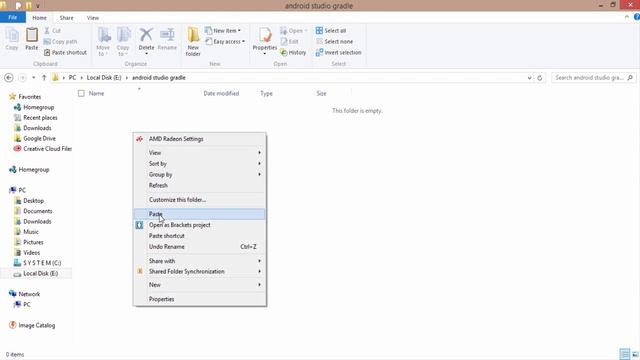The height and width of the screenshot is (360, 640).
Task: Go up one folder level arrow
Action: coord(44,78)
